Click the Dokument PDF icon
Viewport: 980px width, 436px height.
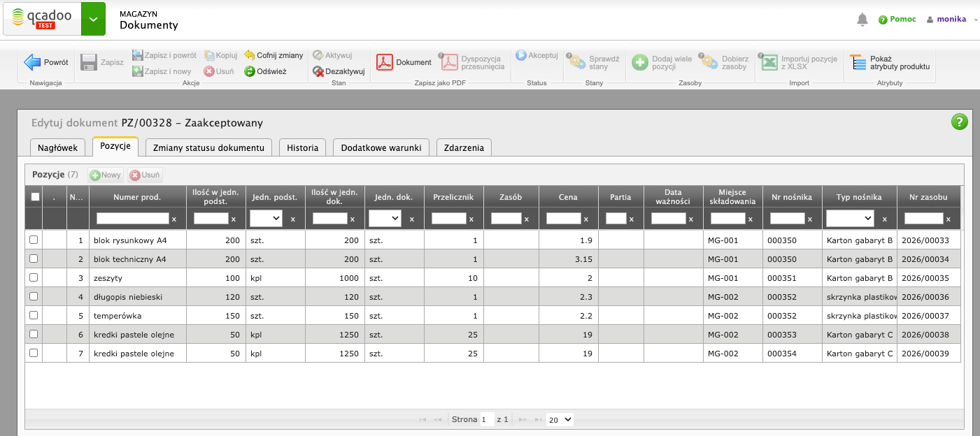pyautogui.click(x=385, y=62)
